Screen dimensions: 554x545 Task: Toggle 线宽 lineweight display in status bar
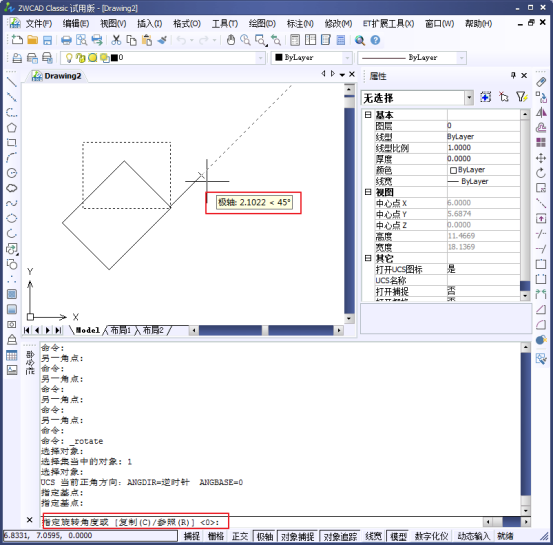(x=373, y=536)
